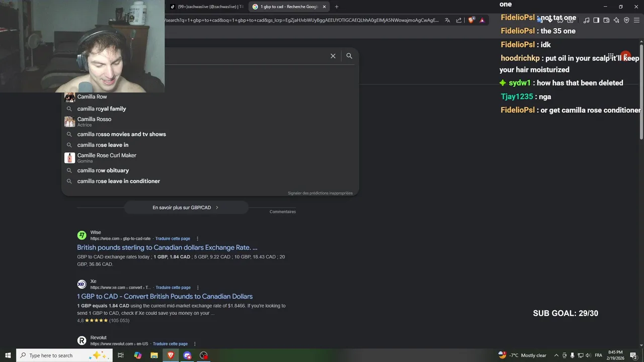
Task: Expand the hidden system tray icons chevron
Action: pyautogui.click(x=556, y=355)
